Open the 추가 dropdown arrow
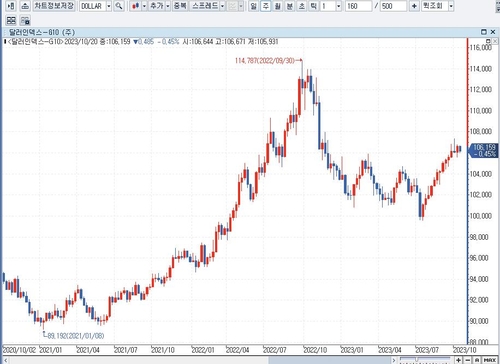Screen dimensions: 500x364 168,6
